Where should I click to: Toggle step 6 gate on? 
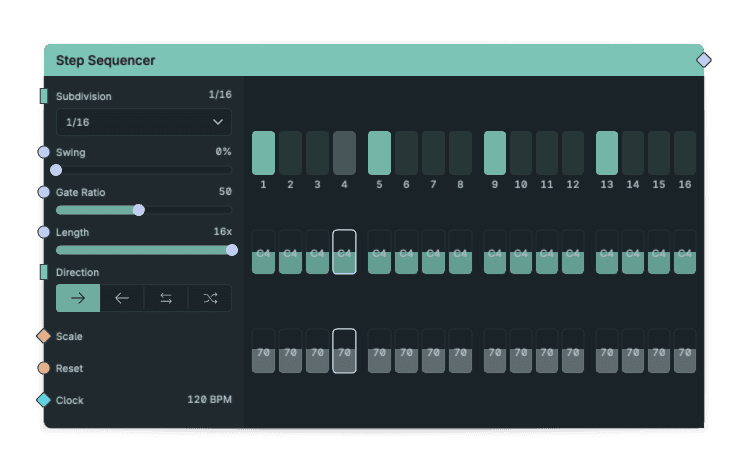coord(406,153)
